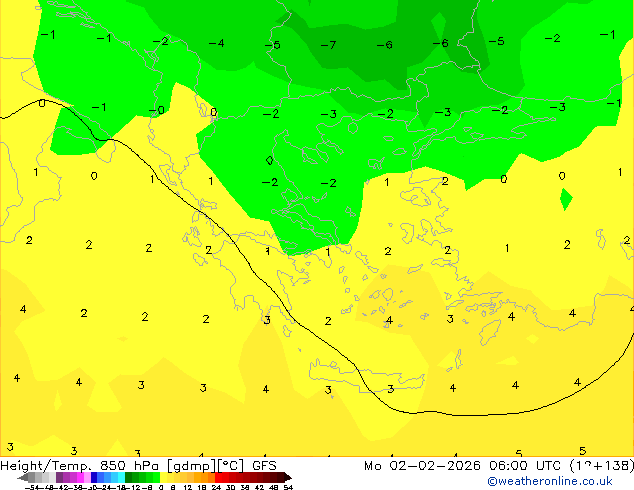Click the gray left arrow end of color scale

[x=22, y=478]
